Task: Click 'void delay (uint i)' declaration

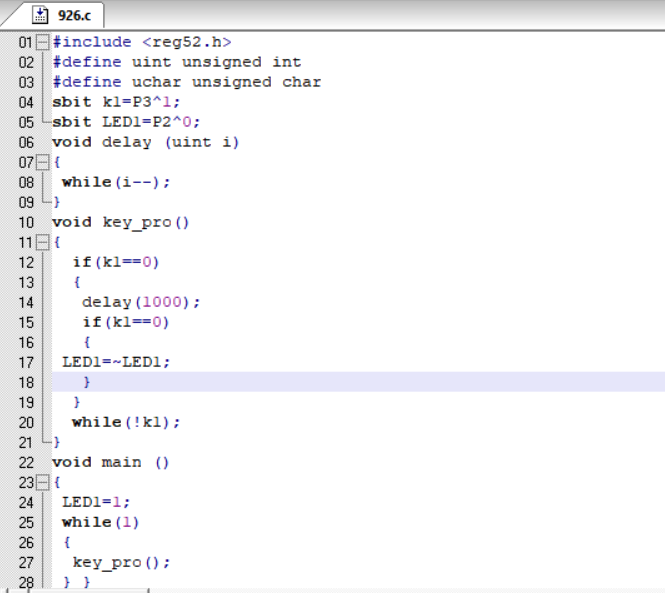Action: click(145, 142)
